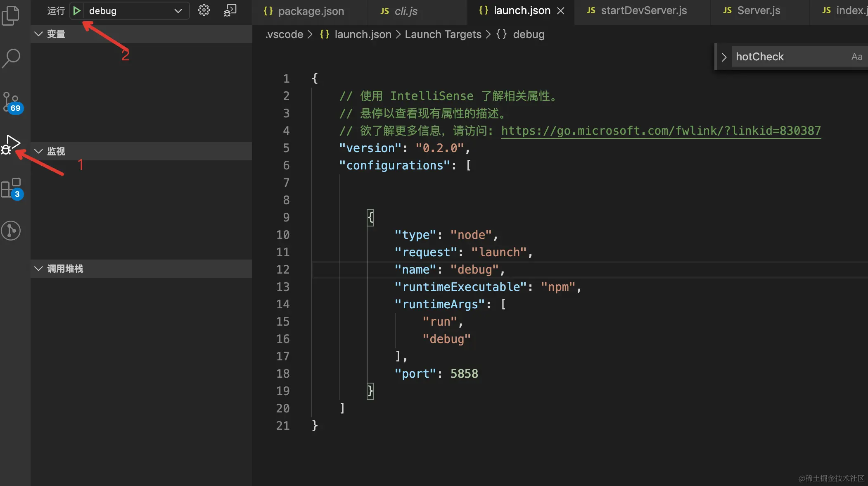Screen dimensions: 868x486
Task: Close the launch.json tab
Action: pyautogui.click(x=560, y=11)
